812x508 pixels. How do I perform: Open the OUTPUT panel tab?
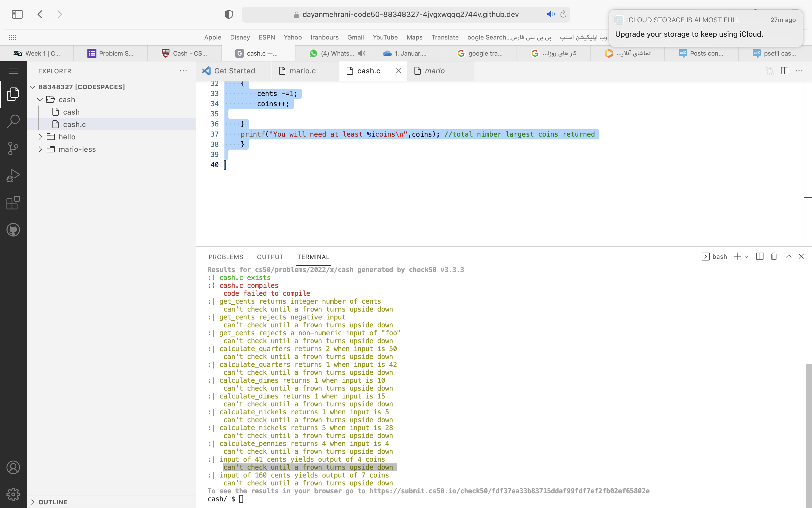tap(270, 257)
